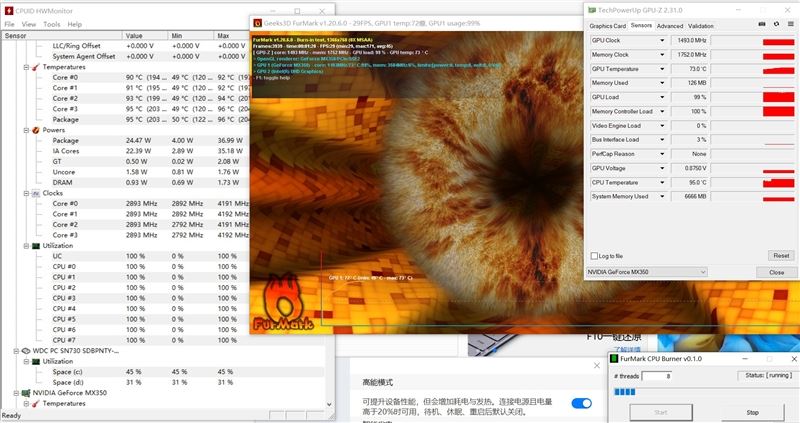Viewport: 800px width, 423px height.
Task: Open the GPU Load sensor dropdown
Action: click(x=662, y=97)
